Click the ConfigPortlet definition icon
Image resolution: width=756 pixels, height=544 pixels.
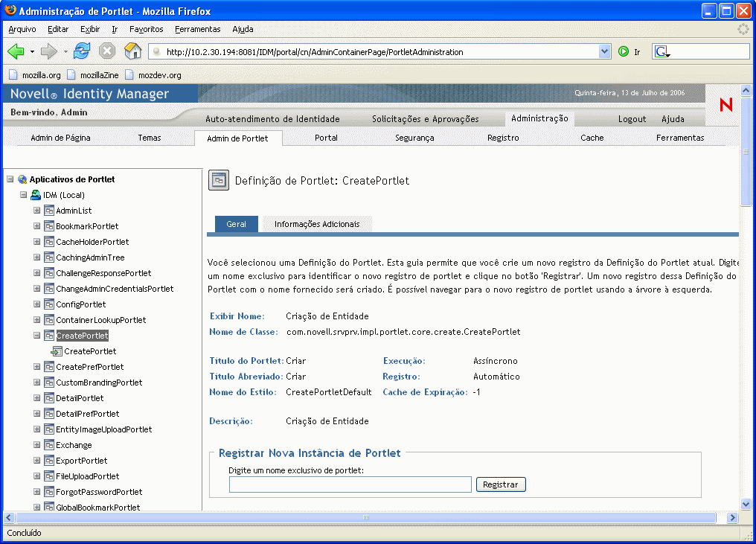[48, 304]
